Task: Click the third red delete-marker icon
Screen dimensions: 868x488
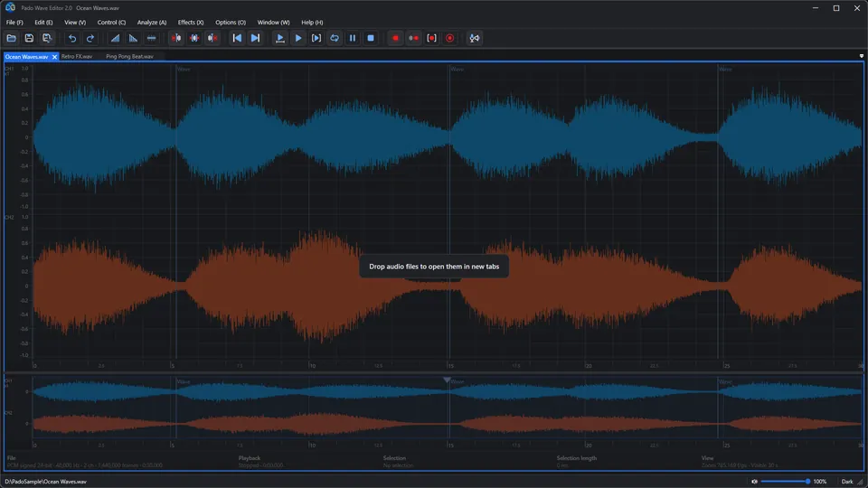Action: pyautogui.click(x=212, y=38)
